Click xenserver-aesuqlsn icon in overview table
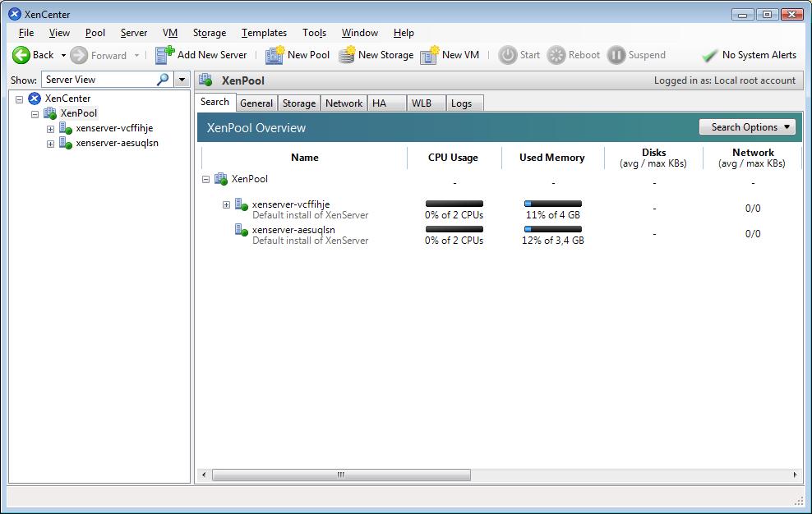Image resolution: width=812 pixels, height=514 pixels. tap(242, 230)
